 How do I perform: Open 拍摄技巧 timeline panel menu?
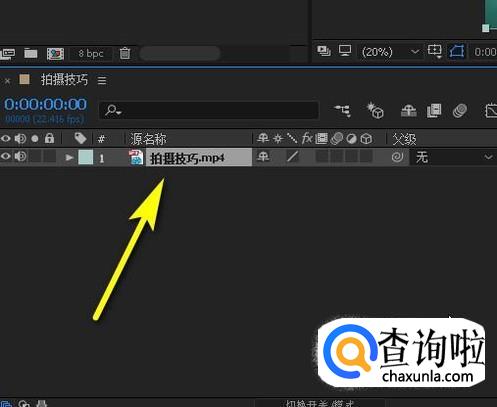(102, 80)
